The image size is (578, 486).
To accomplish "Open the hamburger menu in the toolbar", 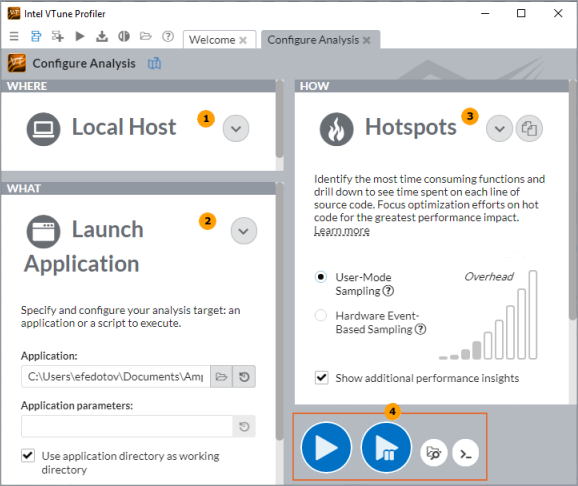I will point(14,36).
